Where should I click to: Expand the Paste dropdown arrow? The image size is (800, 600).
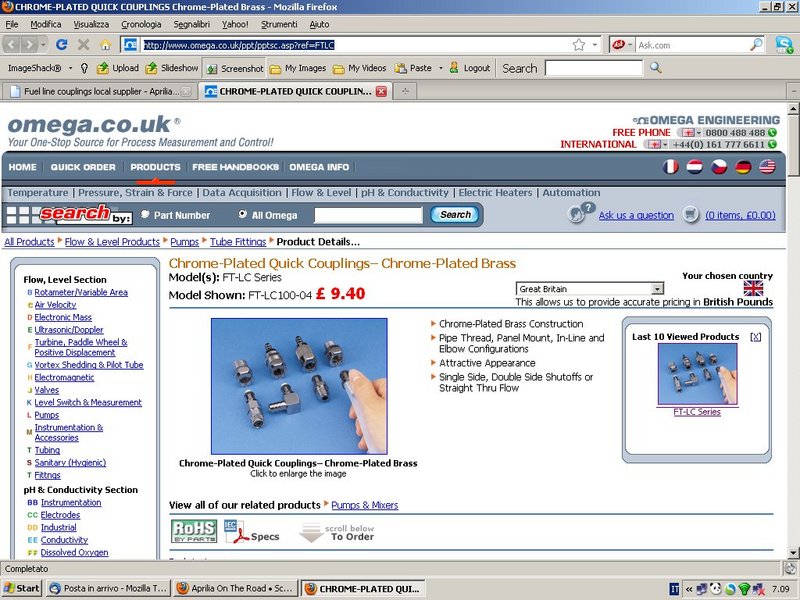440,68
